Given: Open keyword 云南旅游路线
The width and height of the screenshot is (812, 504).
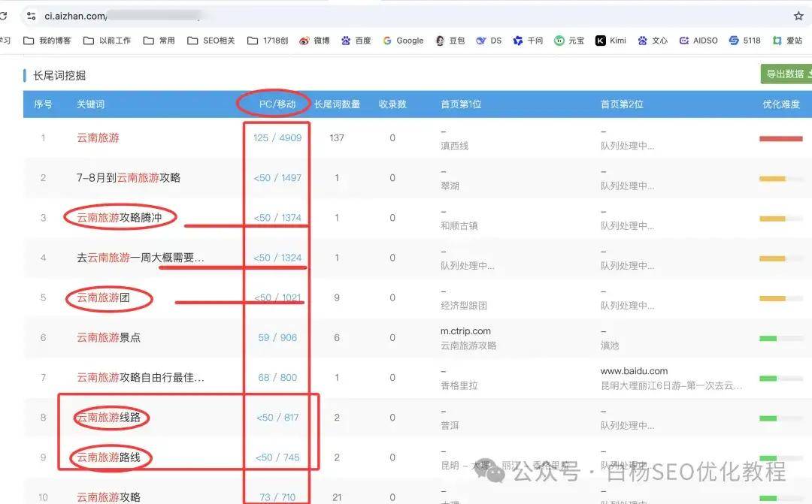Looking at the screenshot, I should click(x=108, y=457).
